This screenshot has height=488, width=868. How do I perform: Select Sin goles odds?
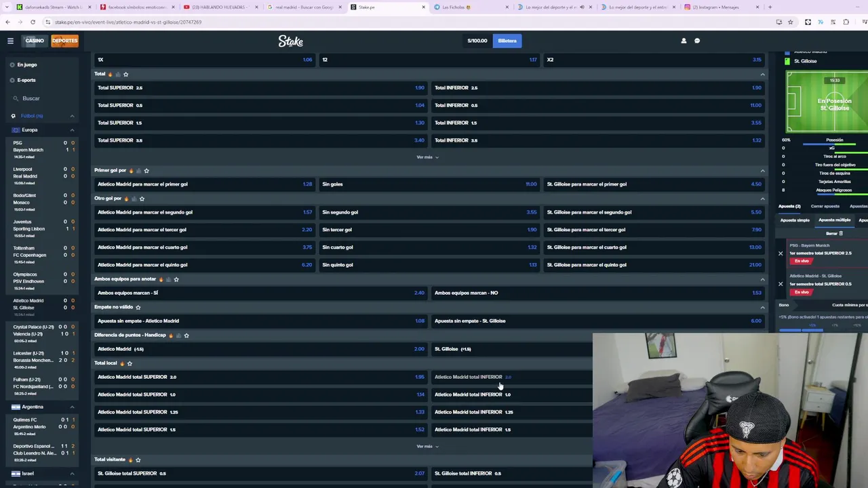429,184
